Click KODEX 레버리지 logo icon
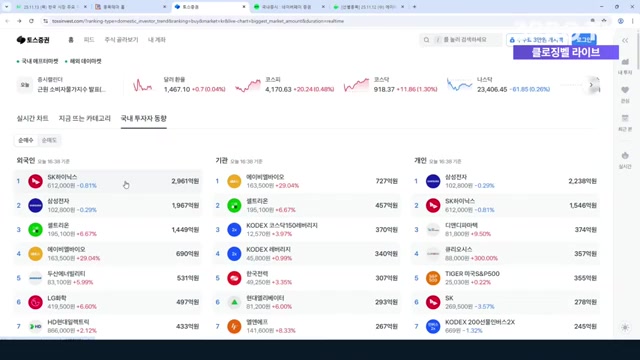The width and height of the screenshot is (640, 360). [x=234, y=254]
